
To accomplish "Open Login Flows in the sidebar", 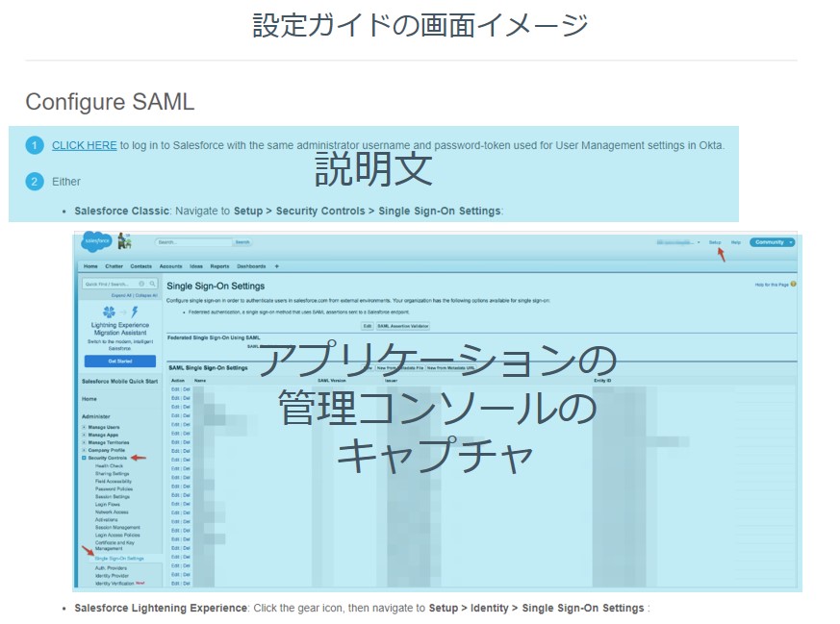I will click(x=107, y=504).
